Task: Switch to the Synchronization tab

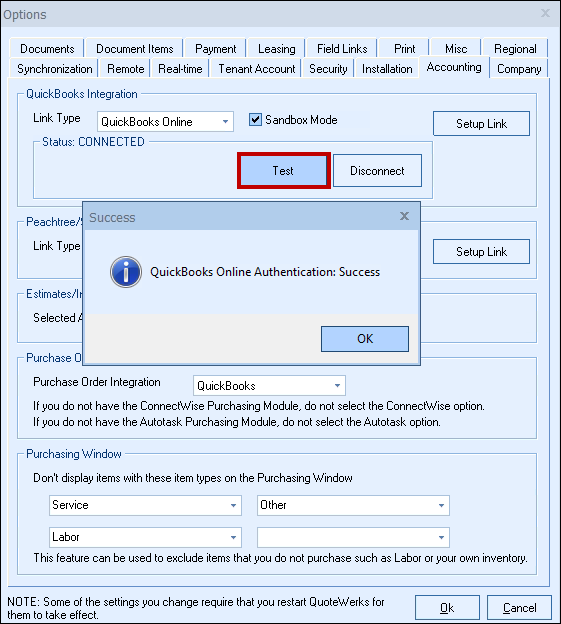Action: (55, 69)
